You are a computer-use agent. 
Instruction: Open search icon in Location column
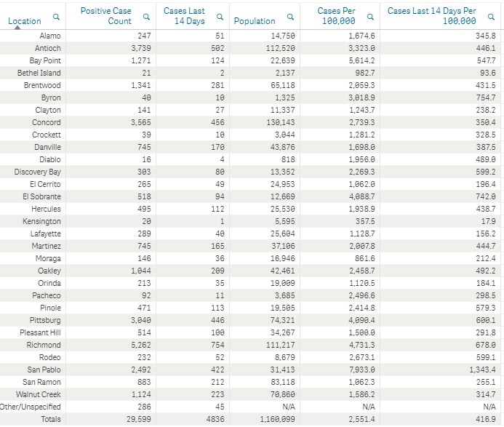click(56, 17)
